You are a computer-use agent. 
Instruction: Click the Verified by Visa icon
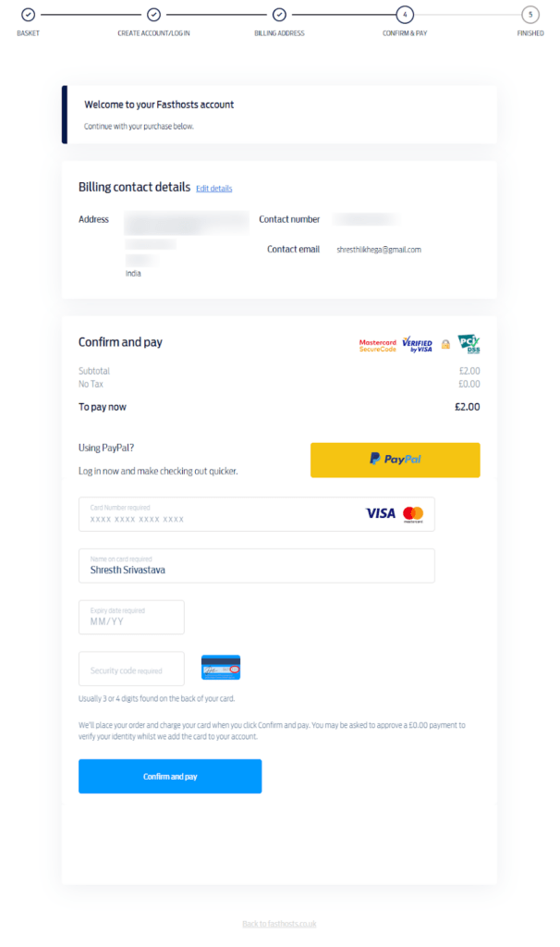pos(418,344)
